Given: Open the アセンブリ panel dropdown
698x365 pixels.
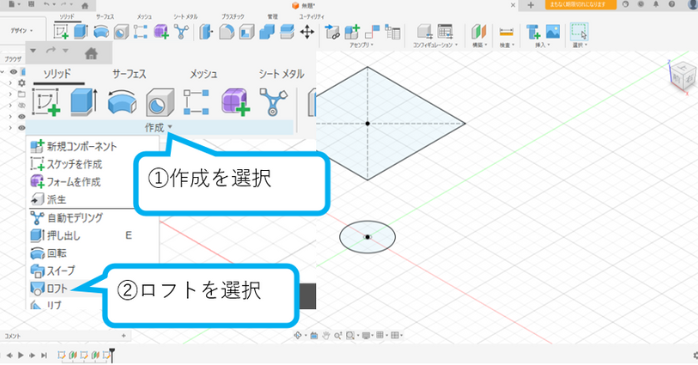Looking at the screenshot, I should pos(361,45).
